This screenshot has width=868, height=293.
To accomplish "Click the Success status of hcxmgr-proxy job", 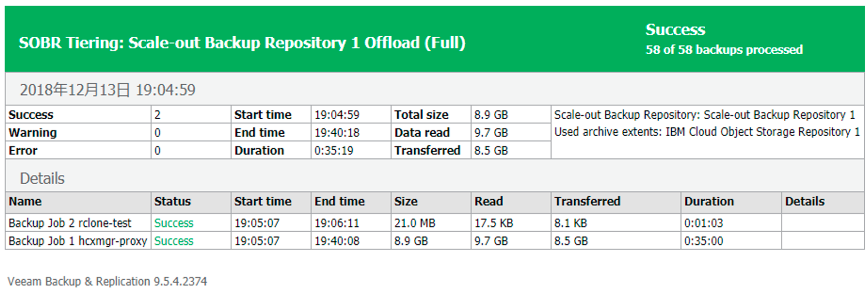I will [x=174, y=241].
